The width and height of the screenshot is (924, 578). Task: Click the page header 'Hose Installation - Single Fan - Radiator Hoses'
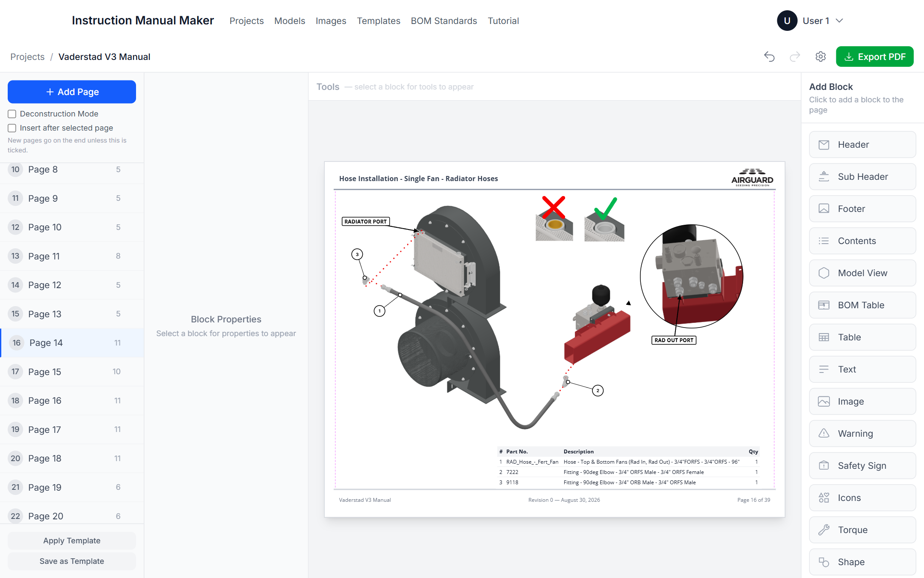pyautogui.click(x=418, y=179)
